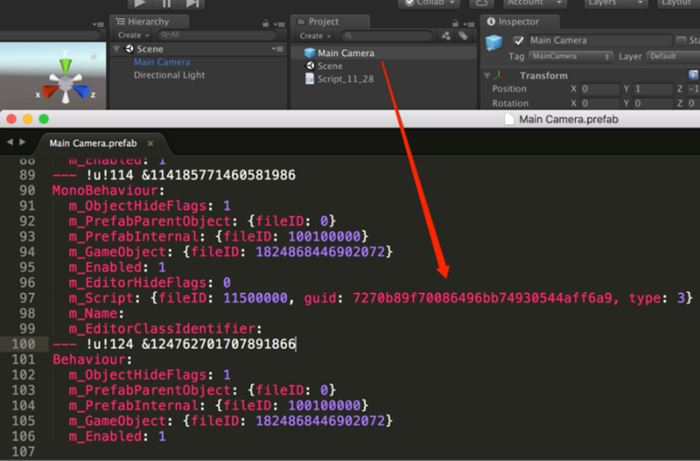Click the large cube icon in Inspector header
700x461 pixels.
coord(494,43)
